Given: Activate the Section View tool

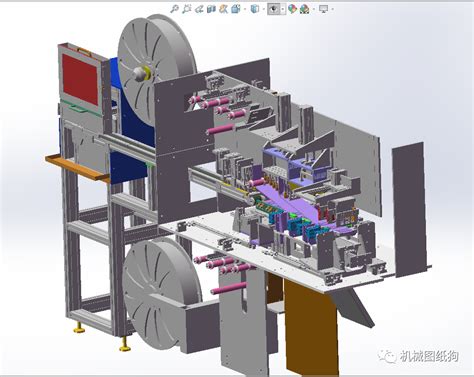Looking at the screenshot, I should (x=211, y=9).
